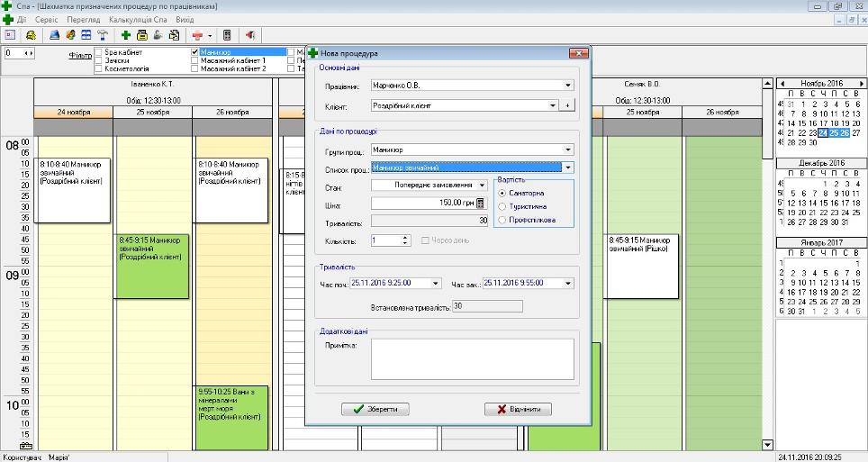Select the 8:45-9:15 Маникюр (Рішко) appointment
Screen dimensions: 868x462
642,267
